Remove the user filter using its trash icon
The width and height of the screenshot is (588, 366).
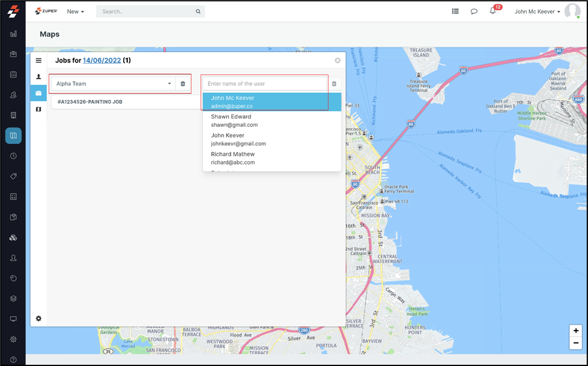(x=335, y=84)
